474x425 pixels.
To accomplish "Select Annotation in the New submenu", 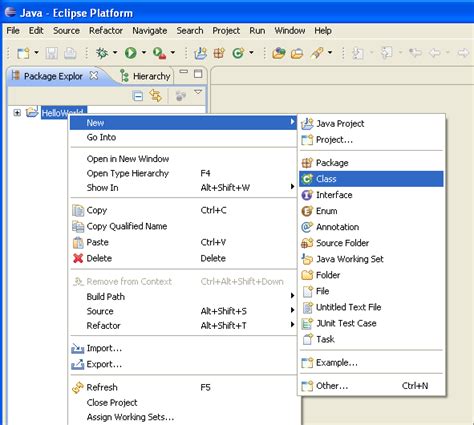I will [371, 227].
